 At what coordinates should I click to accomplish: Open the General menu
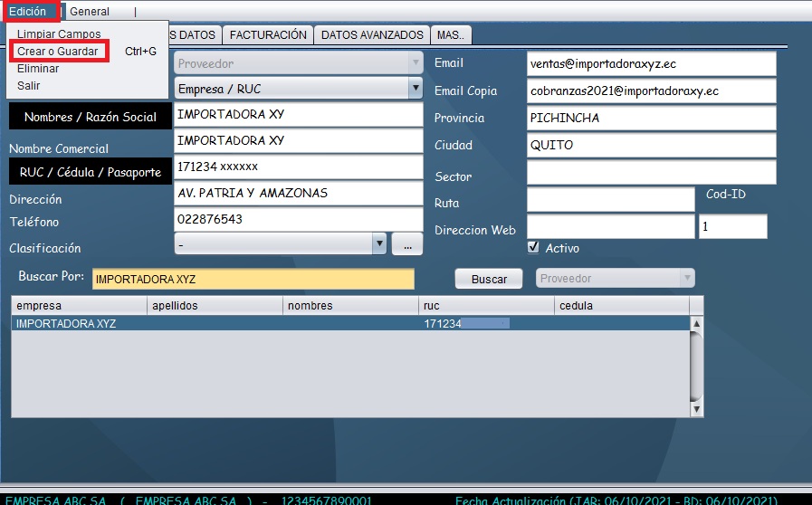click(x=90, y=12)
